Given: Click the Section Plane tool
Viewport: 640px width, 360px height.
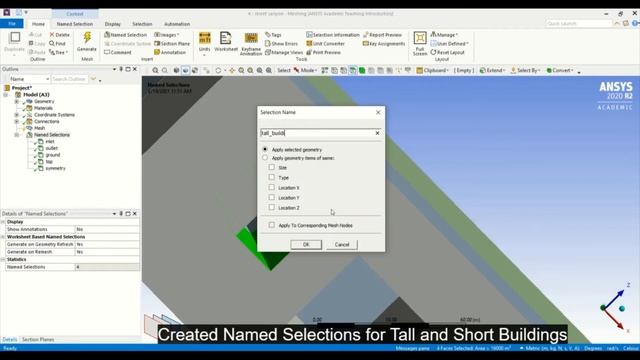Looking at the screenshot, I should point(172,43).
